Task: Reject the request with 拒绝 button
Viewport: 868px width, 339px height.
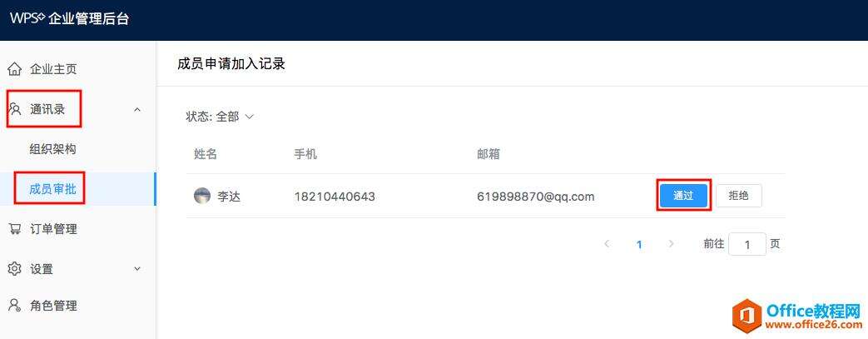Action: (x=738, y=196)
